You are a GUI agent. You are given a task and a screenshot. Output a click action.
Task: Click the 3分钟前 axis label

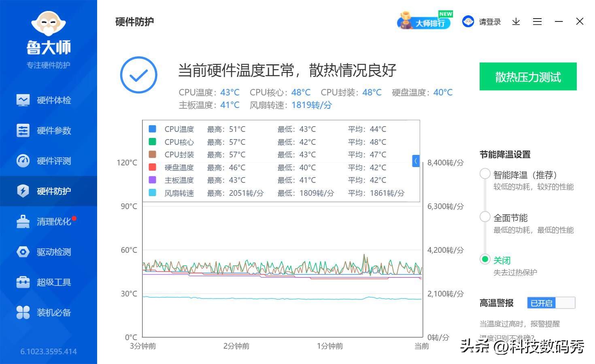pos(143,346)
